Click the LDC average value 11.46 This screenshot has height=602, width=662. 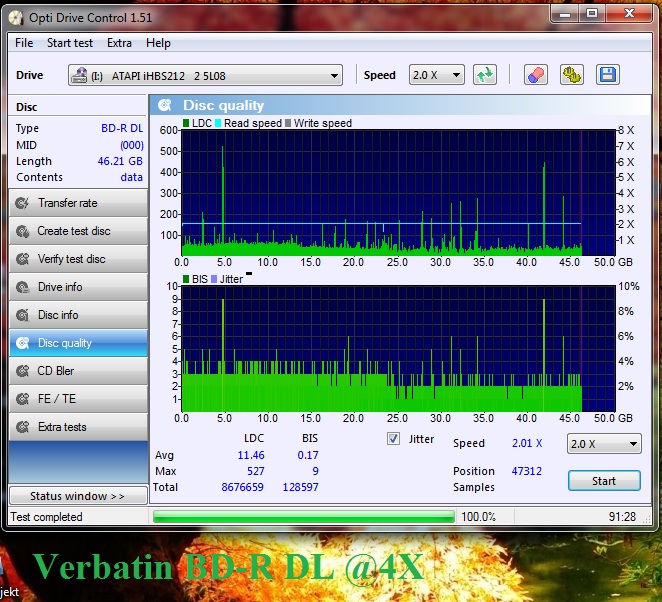(x=251, y=455)
